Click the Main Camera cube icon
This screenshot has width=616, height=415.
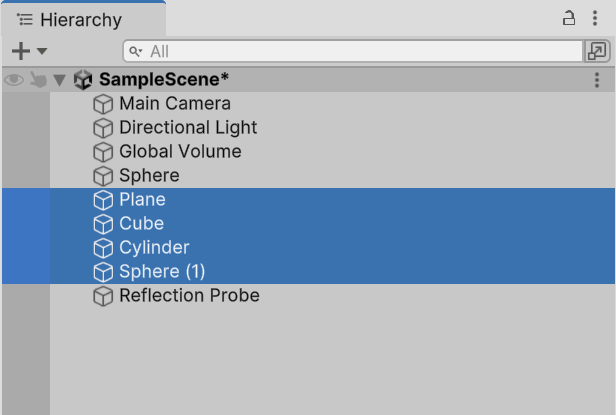point(103,104)
